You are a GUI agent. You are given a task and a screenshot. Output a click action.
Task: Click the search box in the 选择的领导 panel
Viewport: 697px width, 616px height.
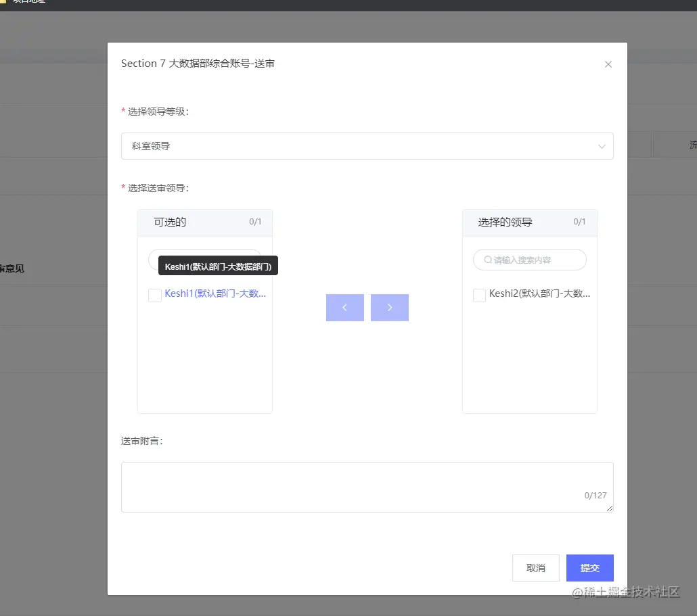(530, 260)
